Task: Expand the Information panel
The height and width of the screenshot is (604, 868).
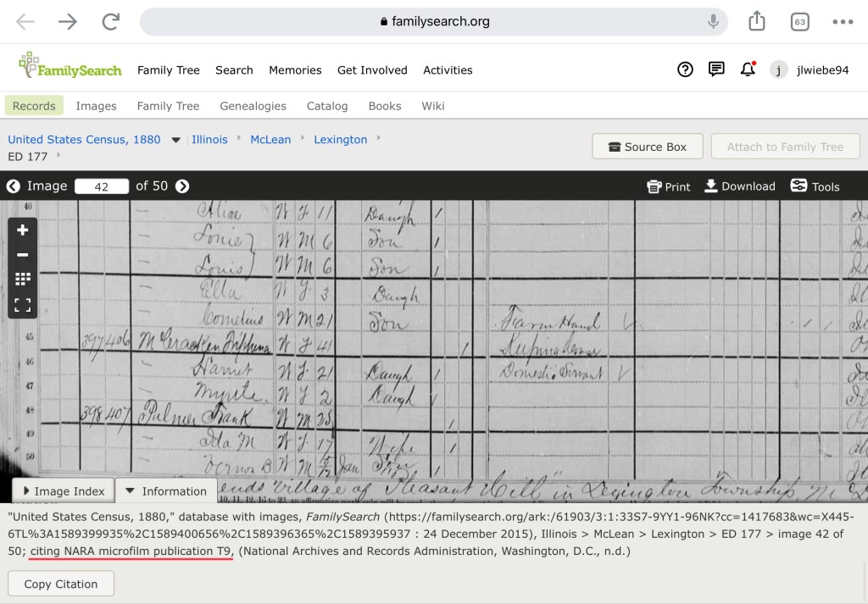Action: click(166, 491)
